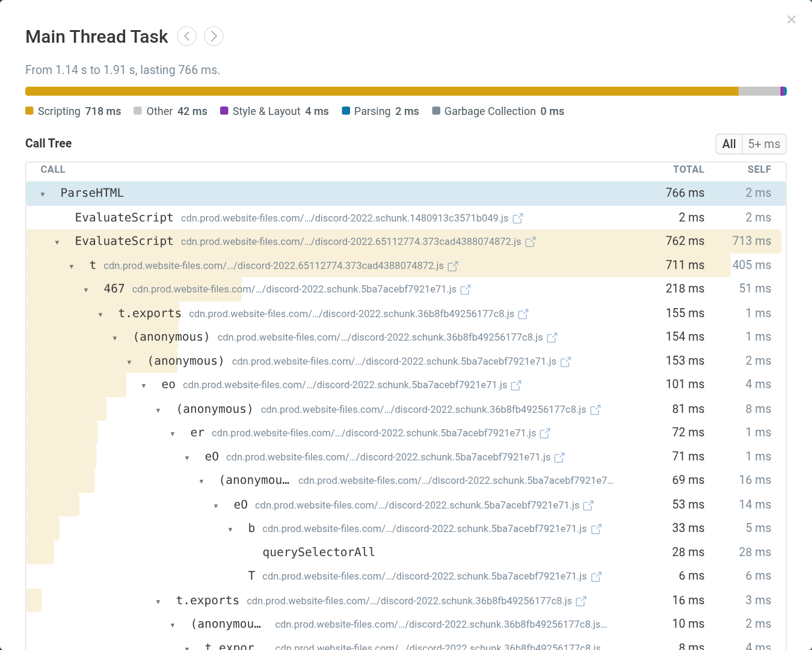Click the Style & Layout legend swatch

click(224, 111)
